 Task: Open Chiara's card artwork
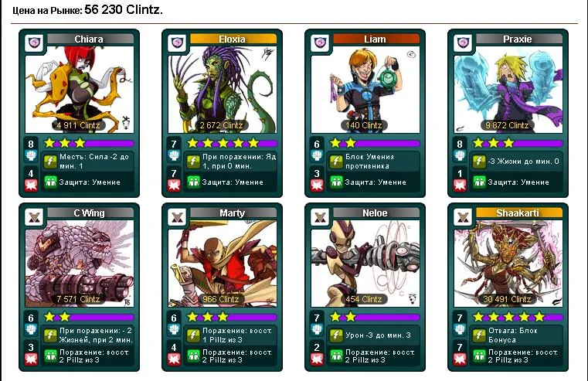pyautogui.click(x=80, y=89)
